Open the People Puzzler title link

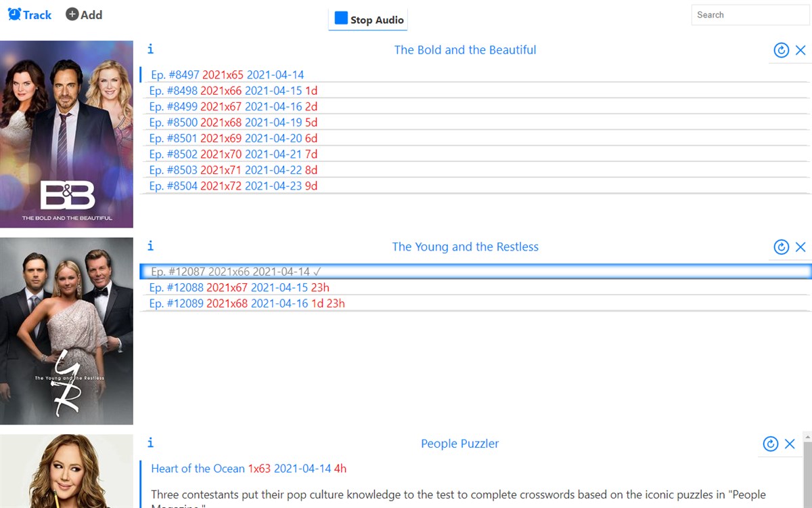(x=460, y=444)
